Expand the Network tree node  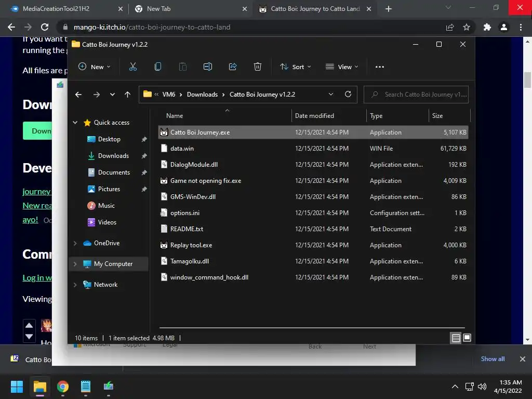coord(75,285)
